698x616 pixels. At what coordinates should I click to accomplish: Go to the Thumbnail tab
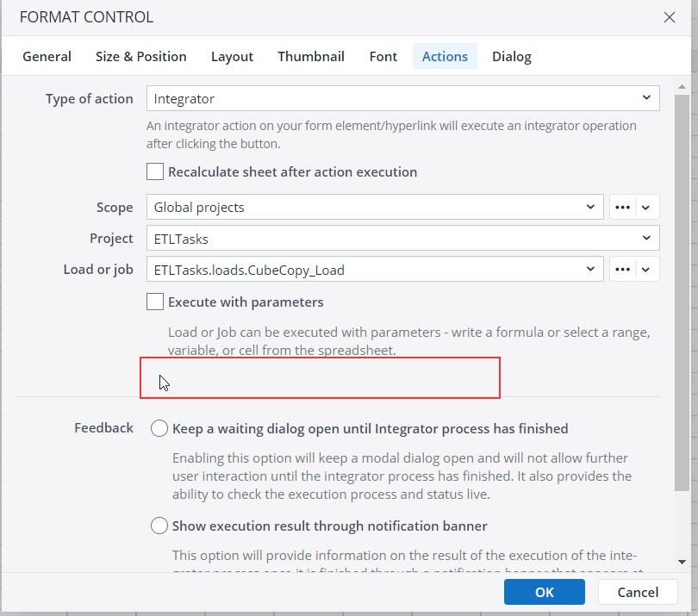311,57
